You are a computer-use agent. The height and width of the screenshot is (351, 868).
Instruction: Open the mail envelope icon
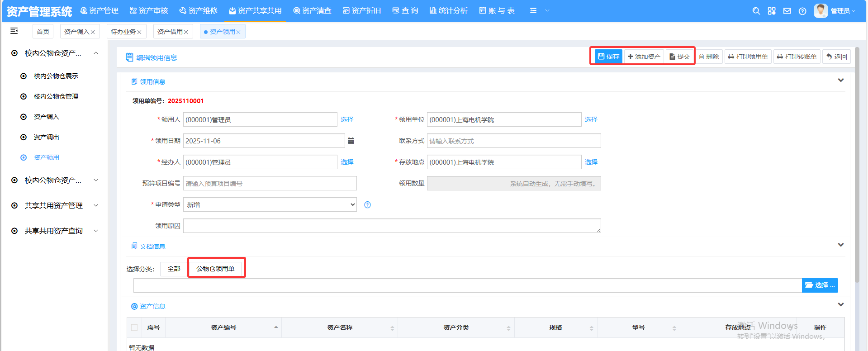tap(787, 11)
